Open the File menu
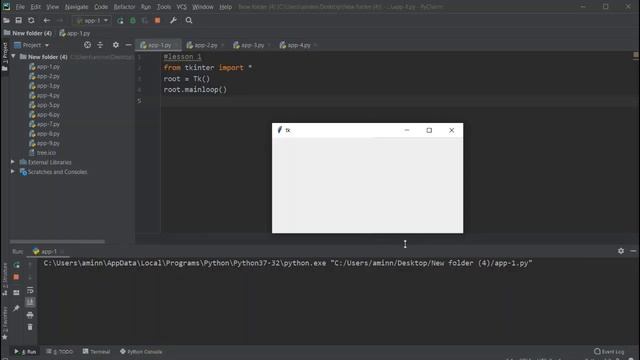Viewport: 640px width, 360px height. pyautogui.click(x=20, y=7)
